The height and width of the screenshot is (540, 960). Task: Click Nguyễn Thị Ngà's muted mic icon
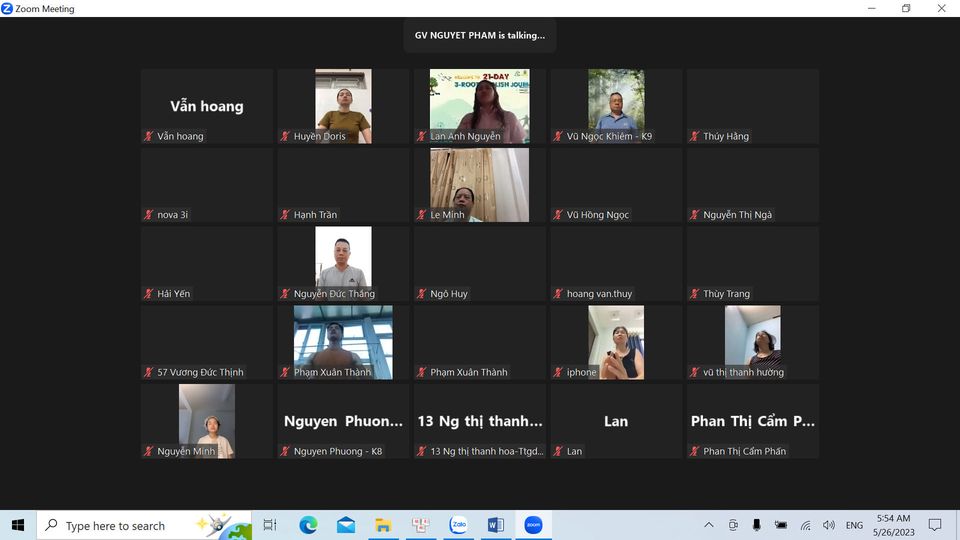coord(694,214)
